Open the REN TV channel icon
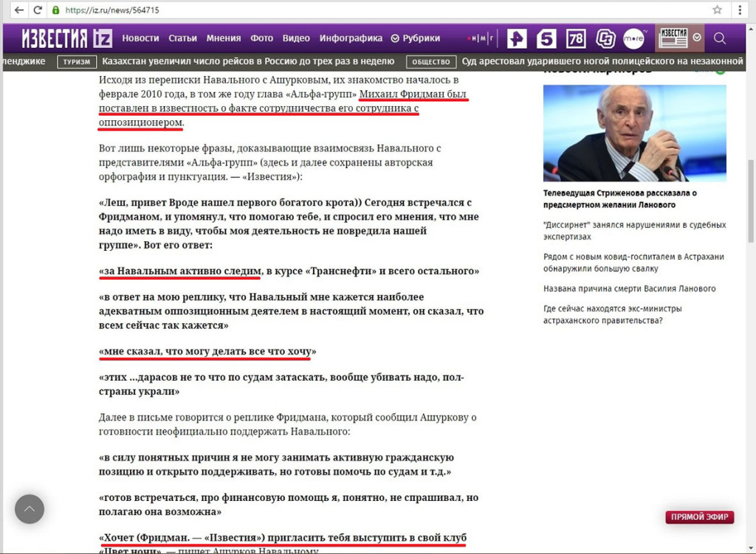This screenshot has width=756, height=554. tap(515, 38)
